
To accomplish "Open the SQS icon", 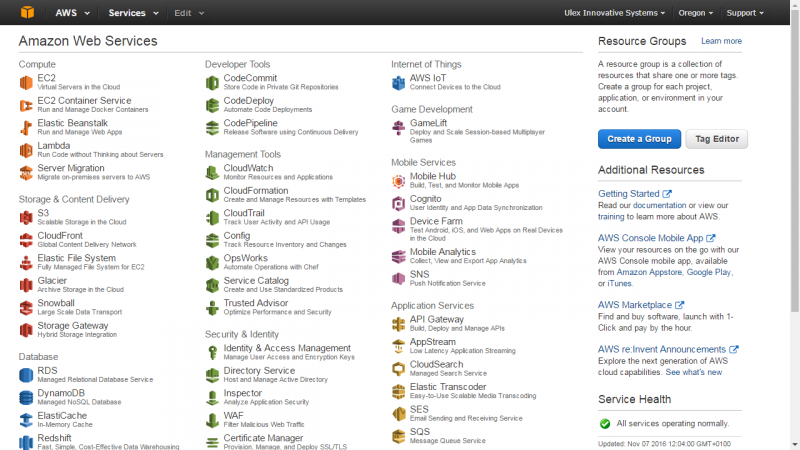I will pyautogui.click(x=398, y=436).
